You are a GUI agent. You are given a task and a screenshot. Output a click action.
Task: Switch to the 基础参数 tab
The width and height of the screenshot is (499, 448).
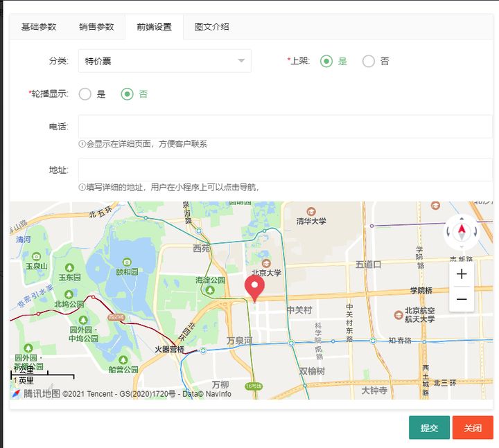pyautogui.click(x=39, y=27)
